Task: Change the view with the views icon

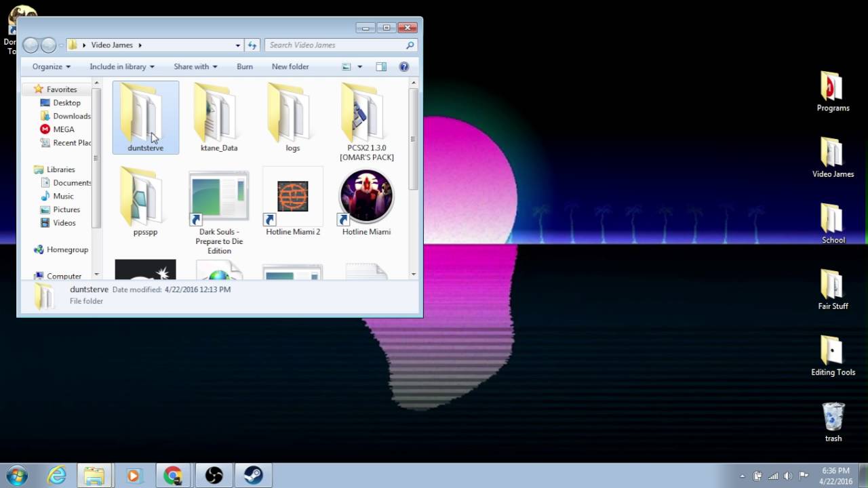Action: click(x=347, y=66)
